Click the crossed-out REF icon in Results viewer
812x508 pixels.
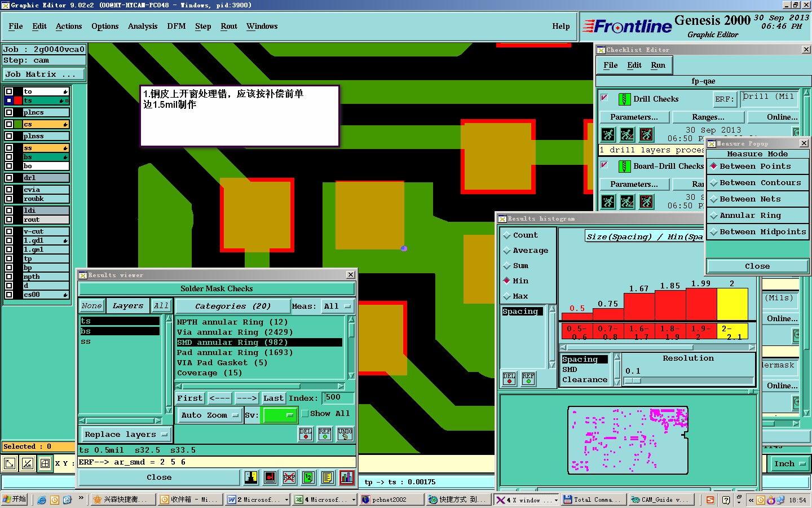(x=289, y=478)
